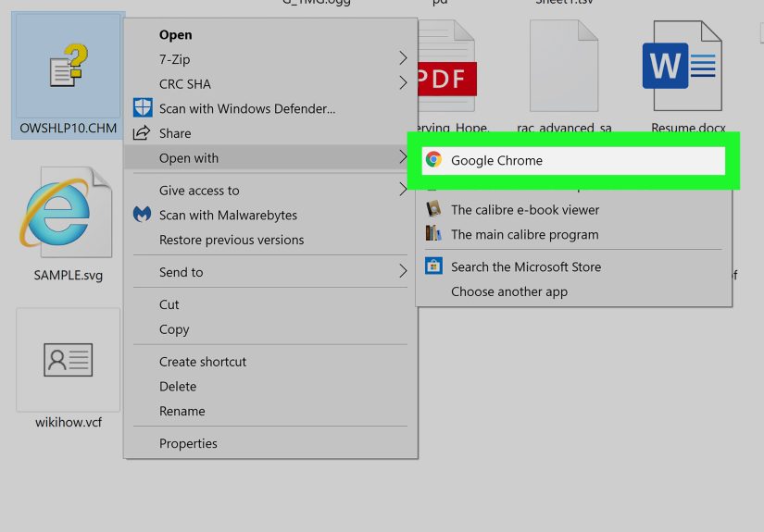This screenshot has height=532, width=764.
Task: Open the file with Google Chrome
Action: pos(573,160)
